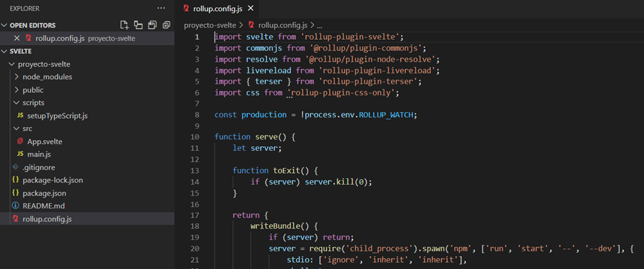Click the Save All icon in Open Editors
The image size is (644, 269).
152,25
